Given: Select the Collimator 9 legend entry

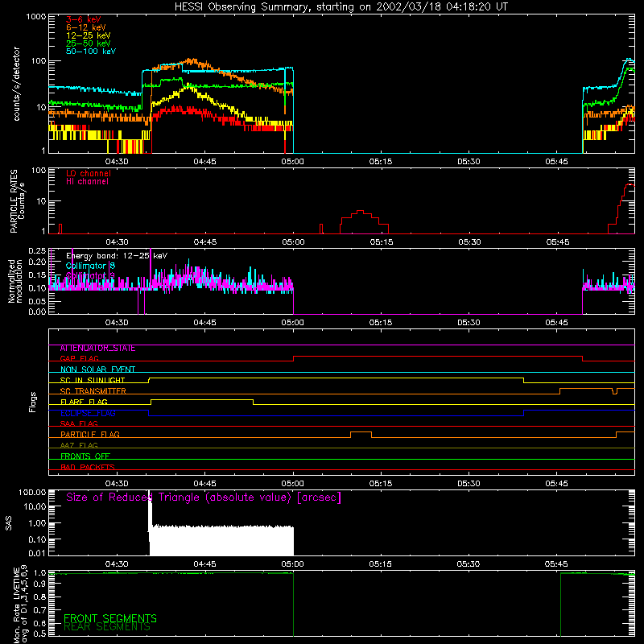Looking at the screenshot, I should click(90, 275).
